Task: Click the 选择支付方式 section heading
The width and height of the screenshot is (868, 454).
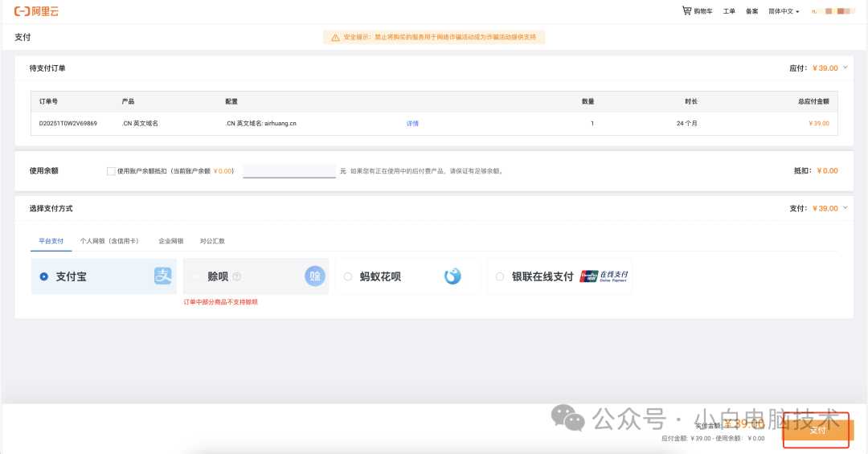Action: coord(51,208)
